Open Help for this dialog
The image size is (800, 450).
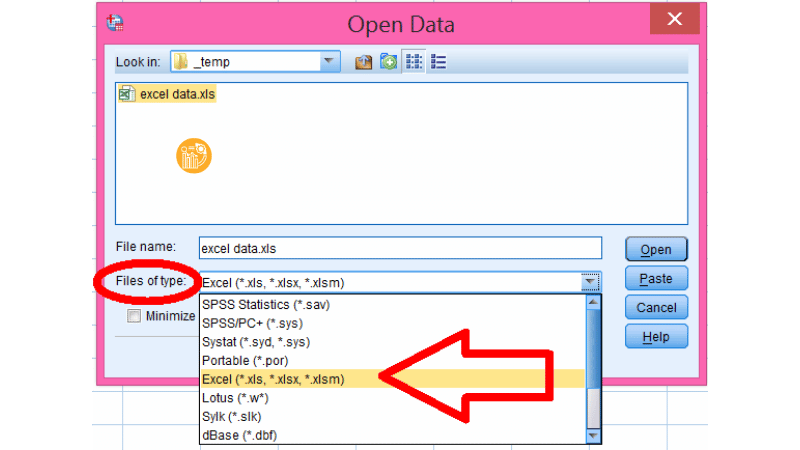pyautogui.click(x=656, y=337)
